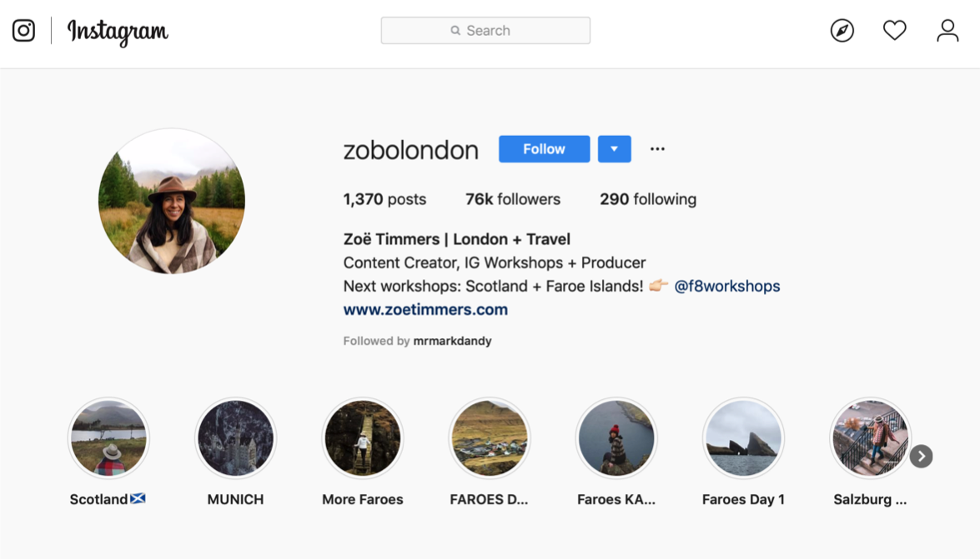Open the www.zoetimmers.com link
The width and height of the screenshot is (980, 560).
pyautogui.click(x=425, y=310)
